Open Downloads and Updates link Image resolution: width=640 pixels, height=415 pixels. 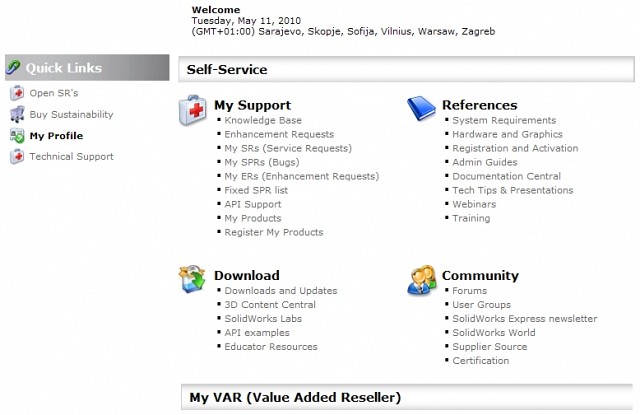pyautogui.click(x=281, y=291)
